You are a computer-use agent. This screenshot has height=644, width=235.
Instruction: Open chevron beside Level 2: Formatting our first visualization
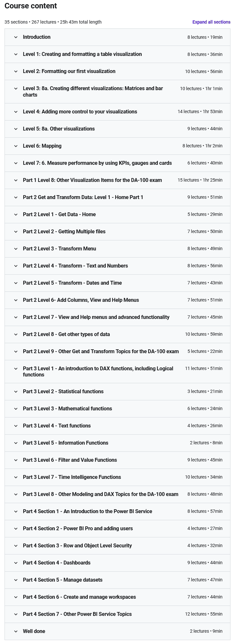point(16,71)
